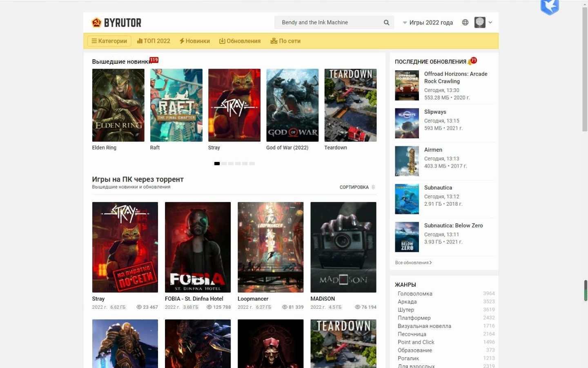588x368 pixels.
Task: Click the 119 new releases badge
Action: click(x=154, y=60)
